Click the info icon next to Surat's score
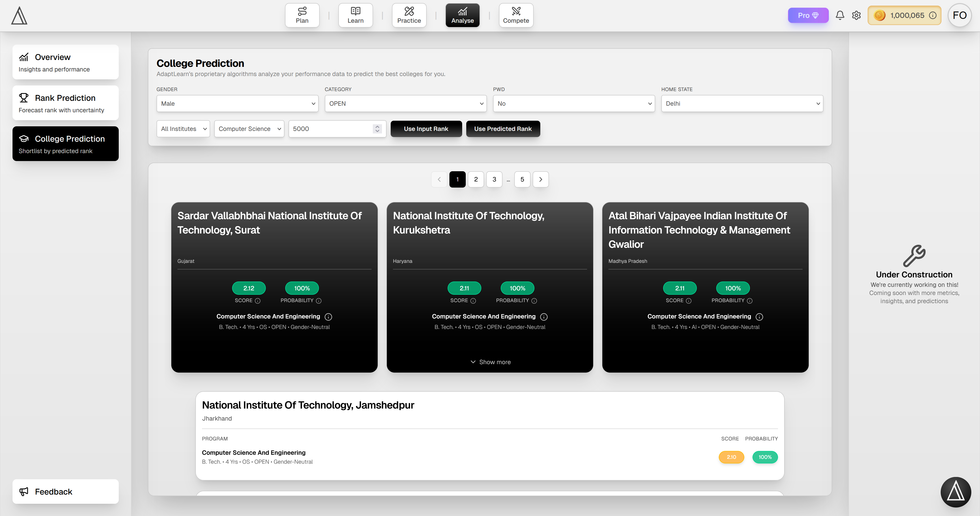This screenshot has height=516, width=980. point(258,301)
